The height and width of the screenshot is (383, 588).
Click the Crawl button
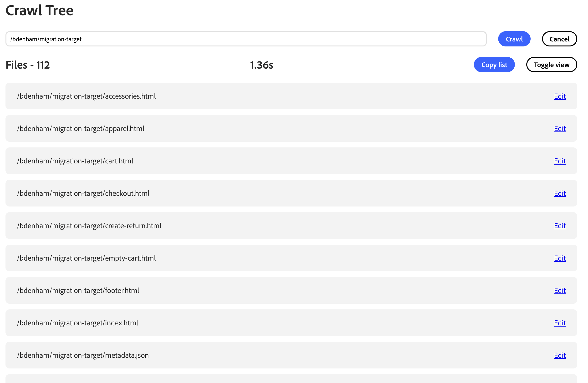click(514, 39)
